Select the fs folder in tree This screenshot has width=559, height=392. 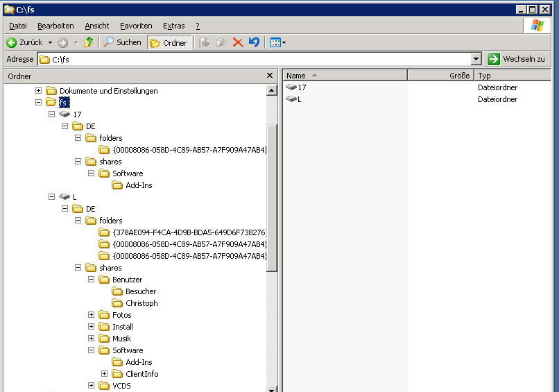[64, 103]
